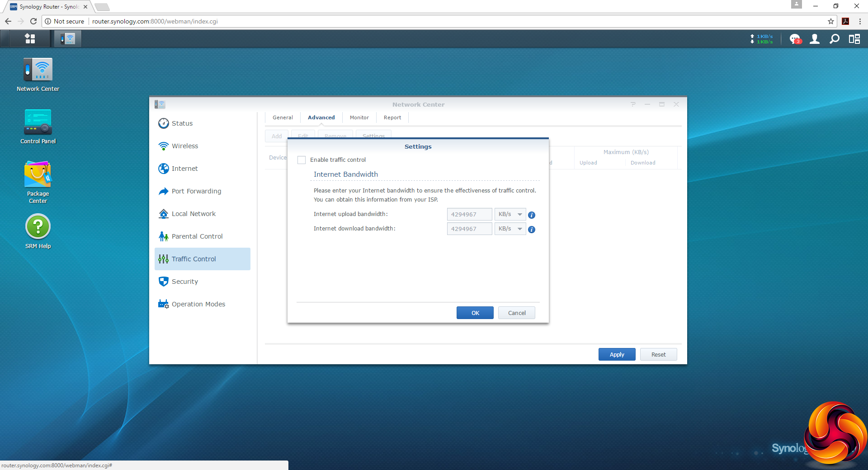Enable traffic control checkbox
The height and width of the screenshot is (470, 868).
[x=302, y=160]
